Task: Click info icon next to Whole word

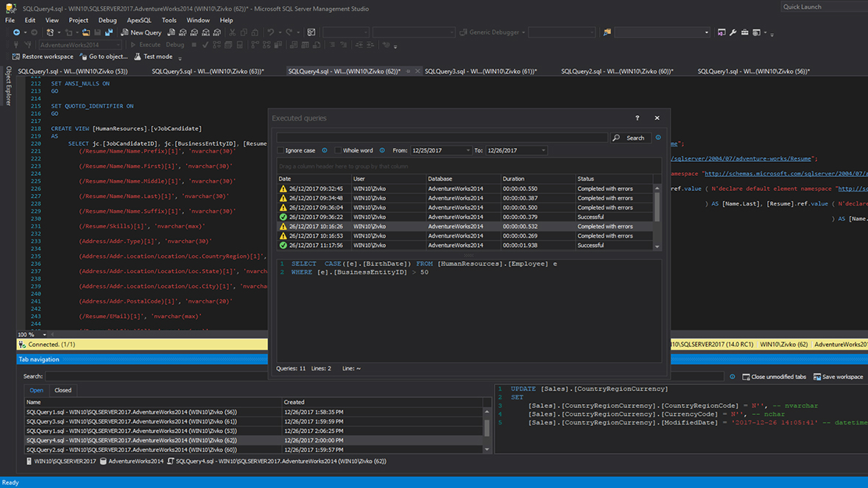Action: 381,151
